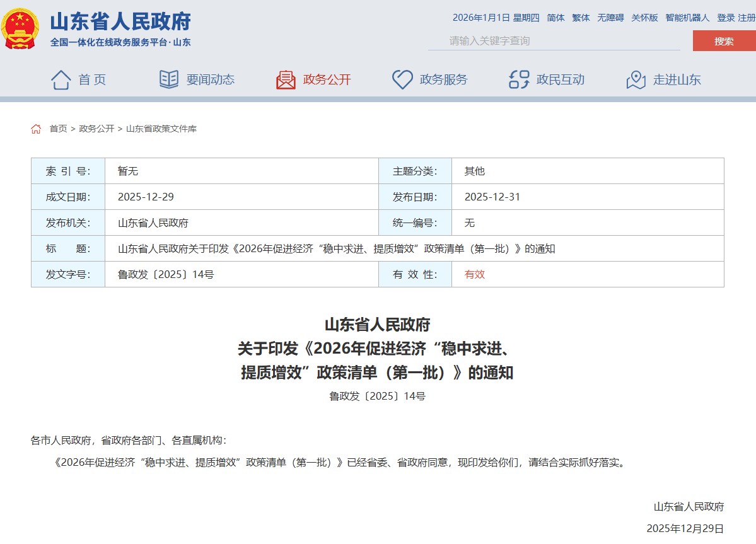Open the 政务服务 navigation menu item

445,79
